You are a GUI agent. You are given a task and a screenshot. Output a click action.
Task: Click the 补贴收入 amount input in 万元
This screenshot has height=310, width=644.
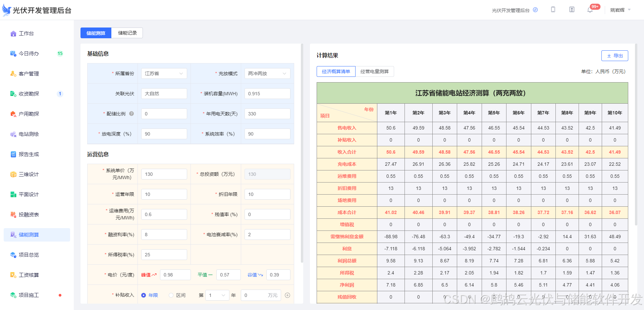pos(261,295)
